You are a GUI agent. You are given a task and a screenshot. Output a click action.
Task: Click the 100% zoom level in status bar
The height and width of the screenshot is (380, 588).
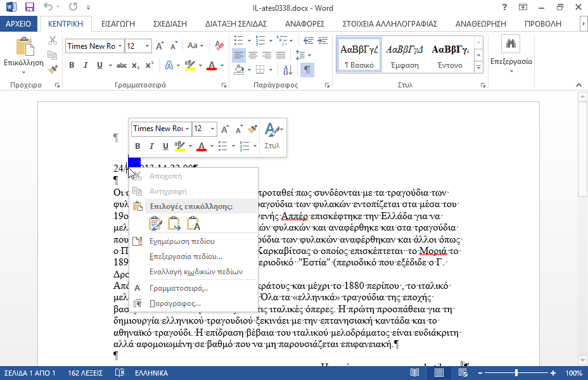tap(574, 373)
